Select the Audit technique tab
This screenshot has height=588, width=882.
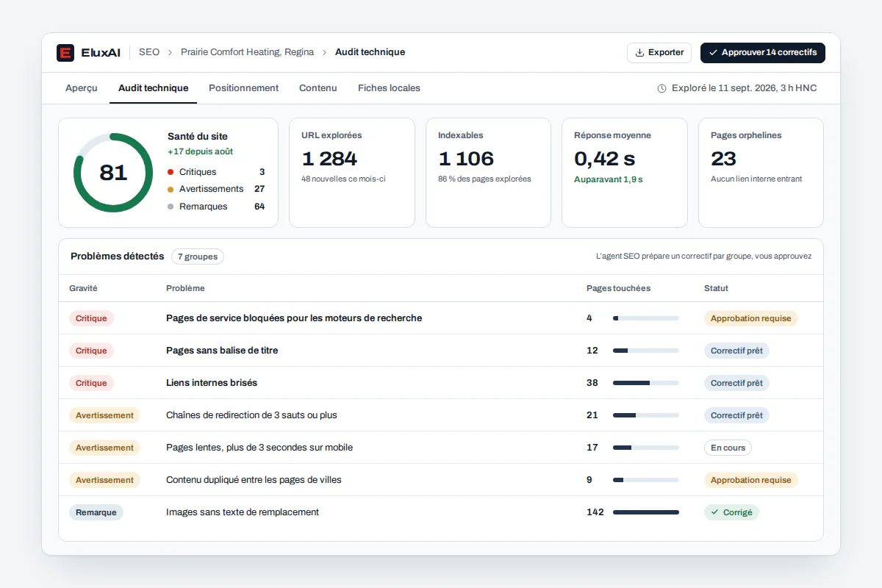pos(153,88)
